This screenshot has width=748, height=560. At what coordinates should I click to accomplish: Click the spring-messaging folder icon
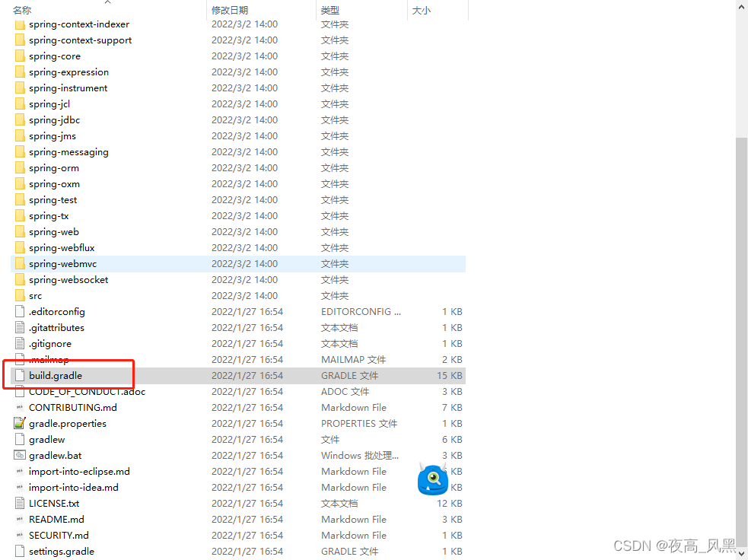point(20,152)
